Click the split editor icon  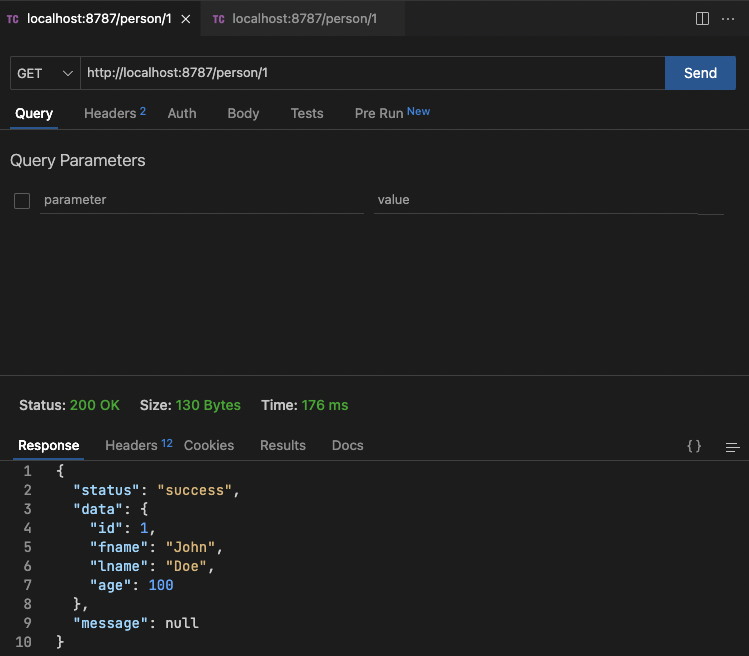tap(702, 19)
